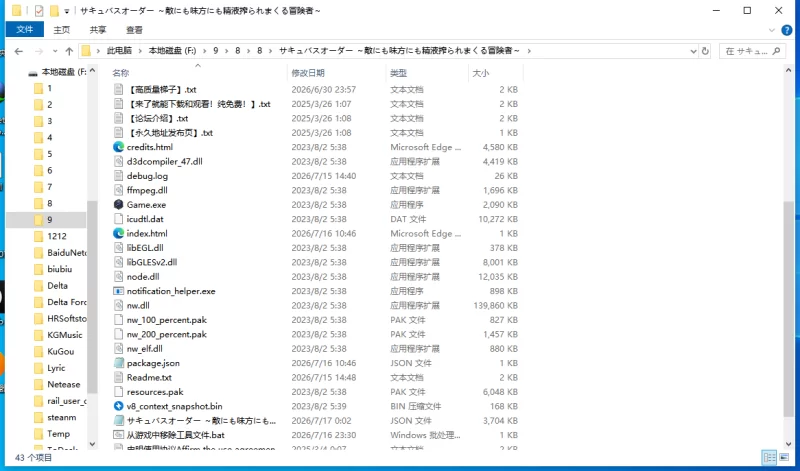Go back with the back arrow
This screenshot has height=471, width=800.
coord(19,51)
